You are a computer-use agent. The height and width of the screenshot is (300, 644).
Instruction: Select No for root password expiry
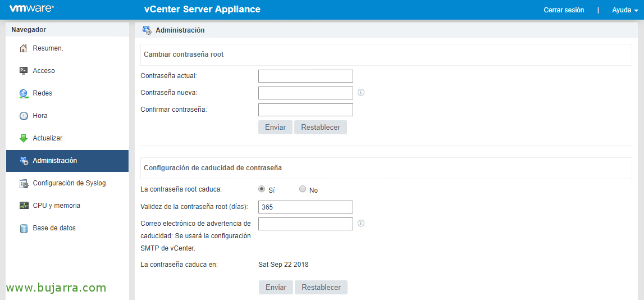click(x=303, y=189)
